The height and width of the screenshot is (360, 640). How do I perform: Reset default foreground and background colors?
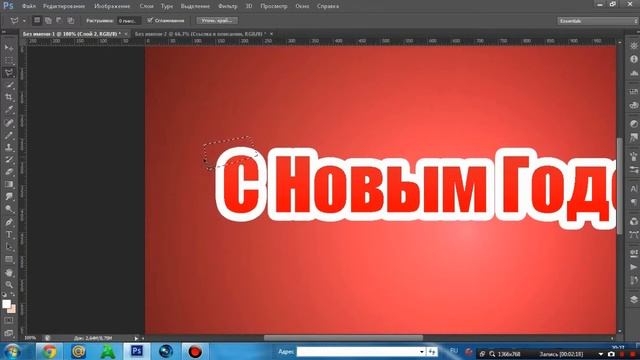click(4, 294)
